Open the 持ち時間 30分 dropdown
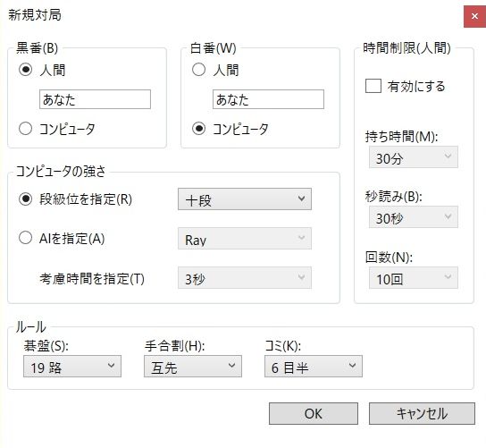Image resolution: width=486 pixels, height=448 pixels. pos(414,157)
